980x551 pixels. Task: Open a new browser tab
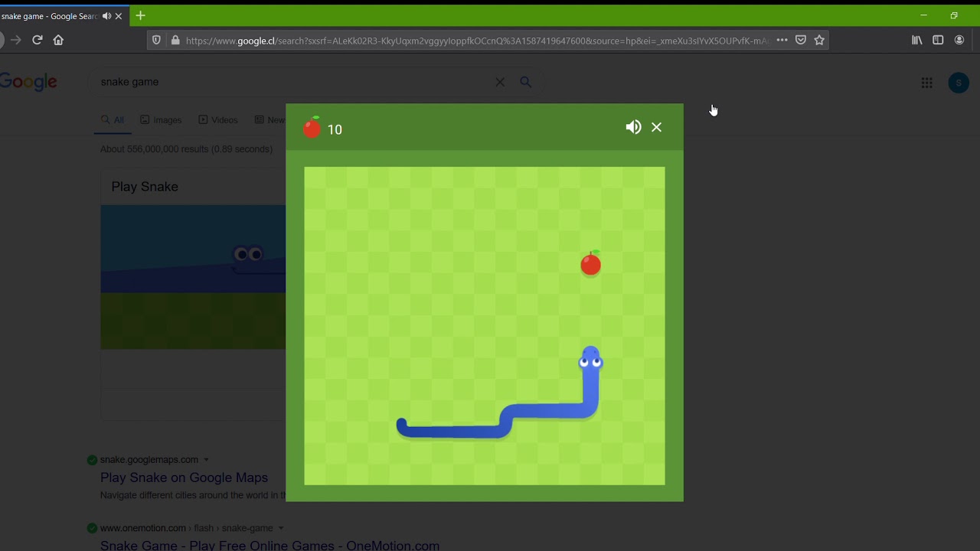click(x=140, y=15)
